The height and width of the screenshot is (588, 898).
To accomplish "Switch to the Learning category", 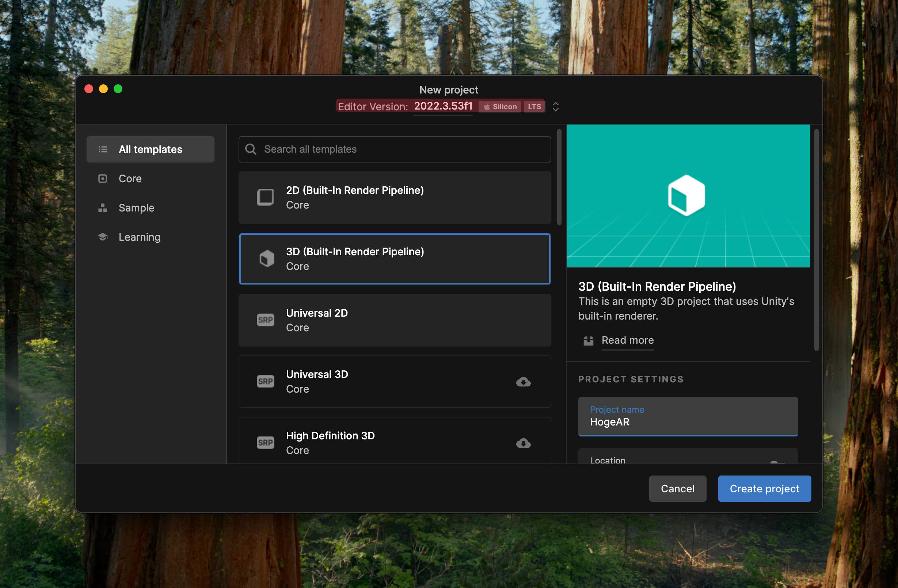I will [x=139, y=237].
